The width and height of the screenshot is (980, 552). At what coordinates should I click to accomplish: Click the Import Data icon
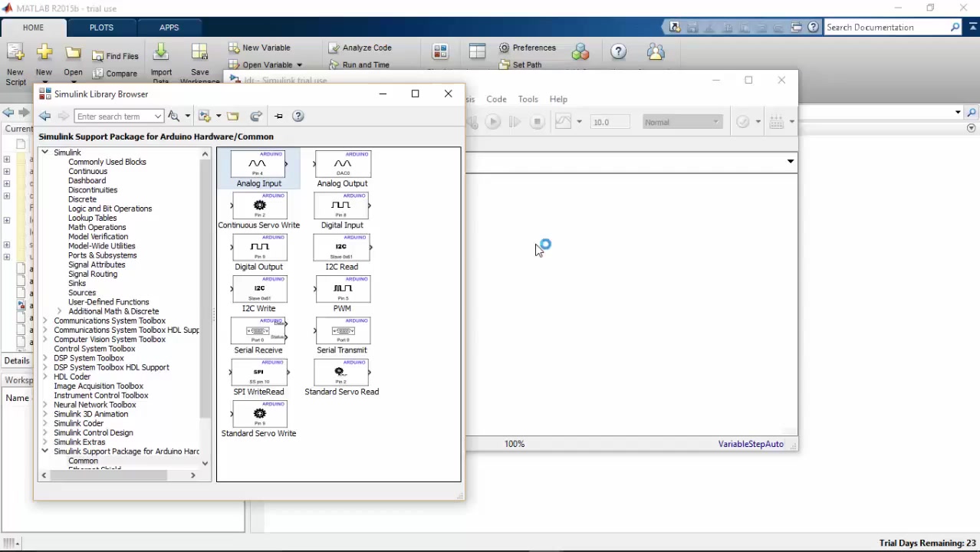click(161, 56)
